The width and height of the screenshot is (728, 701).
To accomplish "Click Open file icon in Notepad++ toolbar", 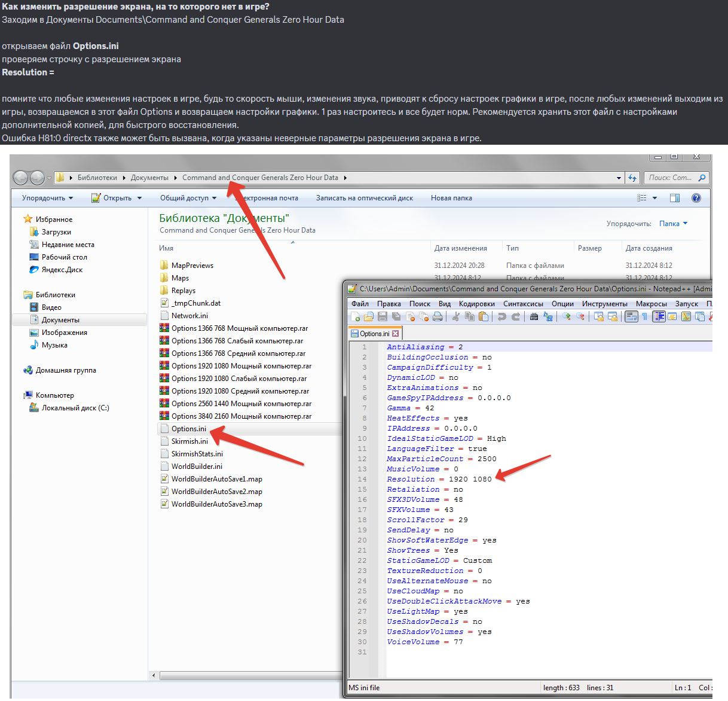I will click(369, 316).
